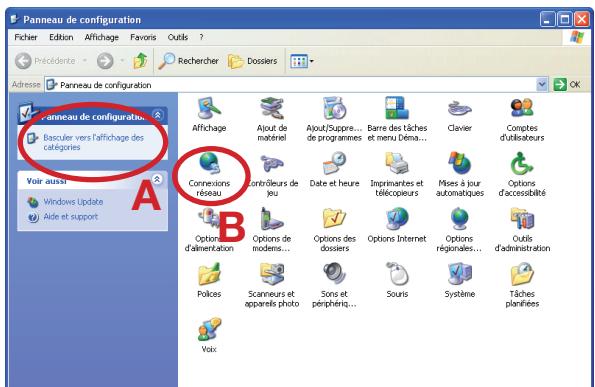Click Basculer vers l'affichage des catégories

pos(93,142)
